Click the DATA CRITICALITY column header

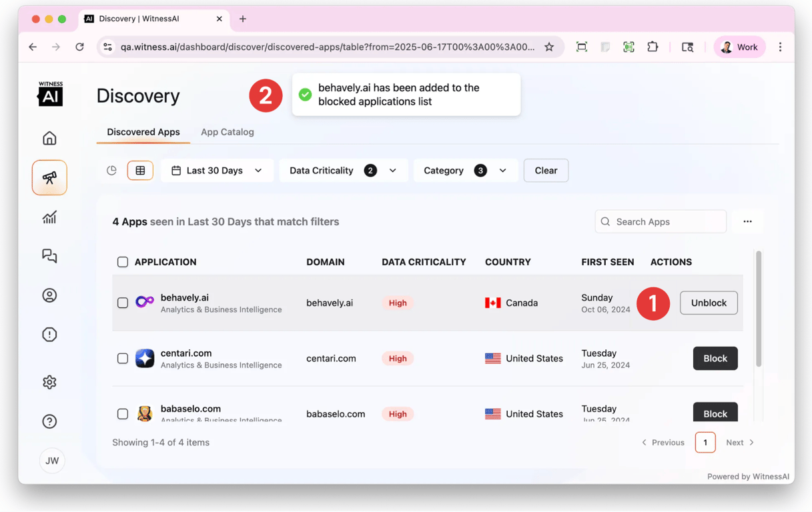click(424, 262)
